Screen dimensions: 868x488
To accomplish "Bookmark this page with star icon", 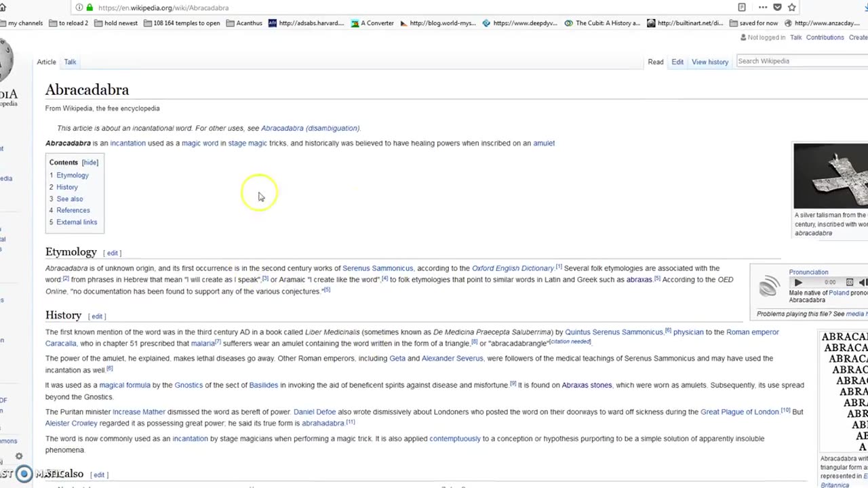I will click(791, 7).
